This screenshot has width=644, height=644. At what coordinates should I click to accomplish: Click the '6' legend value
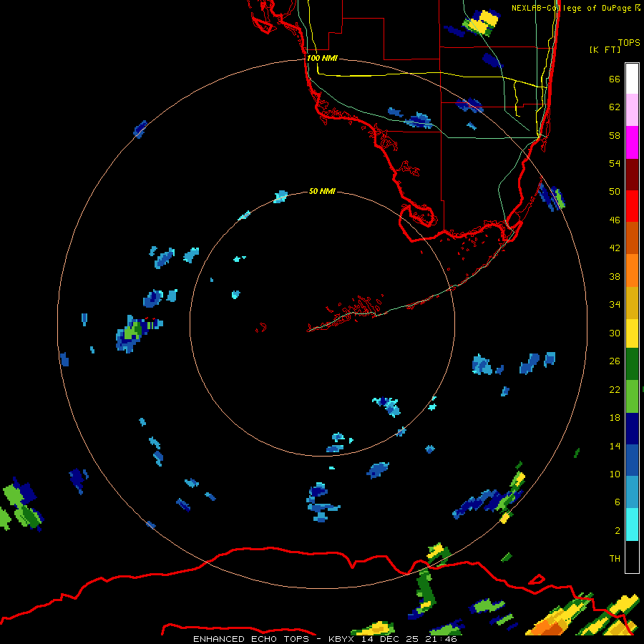point(618,502)
